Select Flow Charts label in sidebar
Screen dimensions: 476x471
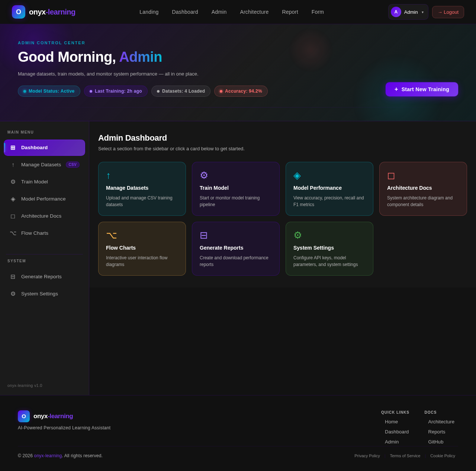pyautogui.click(x=35, y=233)
